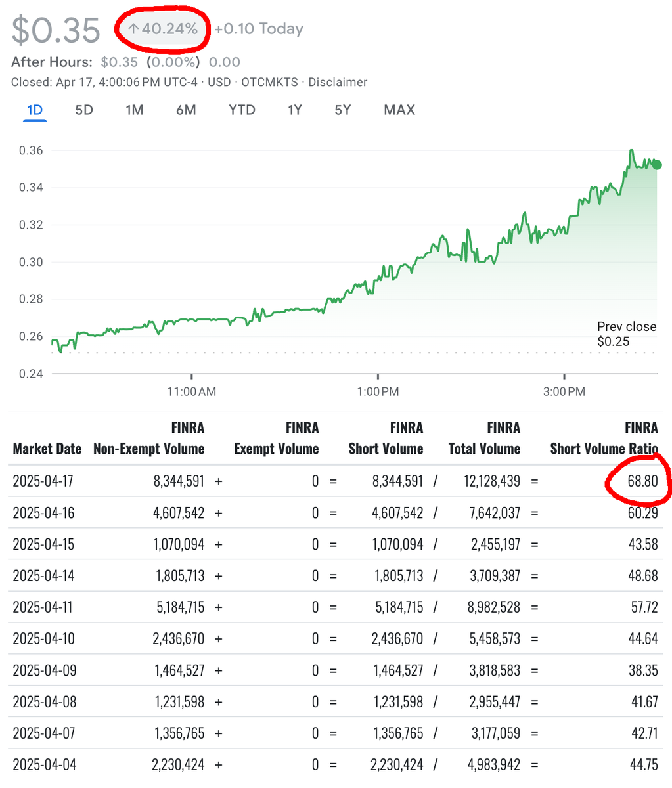Image resolution: width=672 pixels, height=788 pixels.
Task: Open the Disclaimer link
Action: pyautogui.click(x=338, y=82)
